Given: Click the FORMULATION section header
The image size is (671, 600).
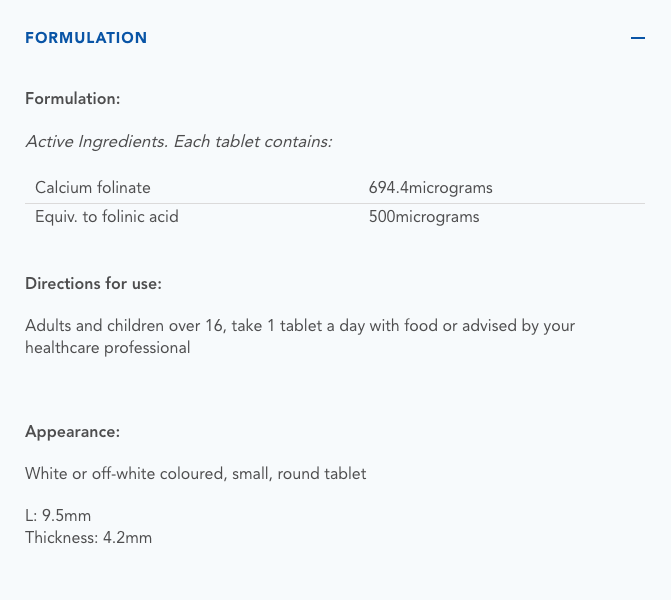Looking at the screenshot, I should [x=86, y=38].
